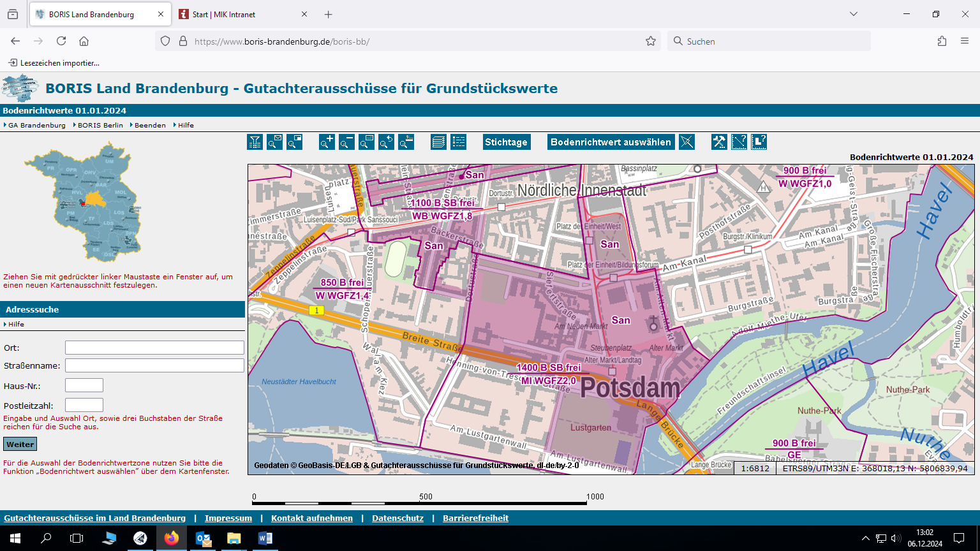The width and height of the screenshot is (980, 551).
Task: Go back to the previous page
Action: tap(15, 41)
